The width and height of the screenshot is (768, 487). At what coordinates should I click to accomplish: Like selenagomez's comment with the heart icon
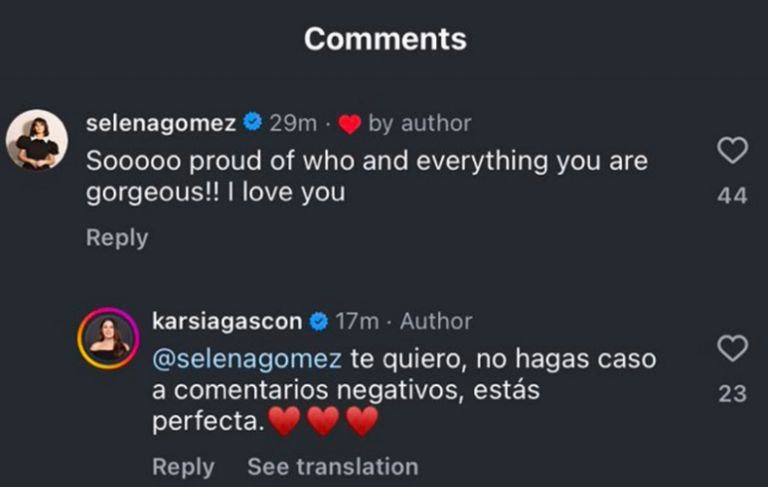733,151
